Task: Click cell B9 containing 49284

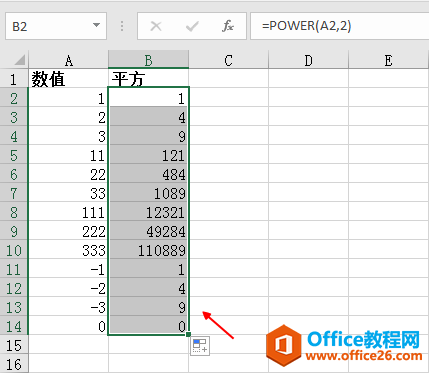Action: (x=149, y=230)
